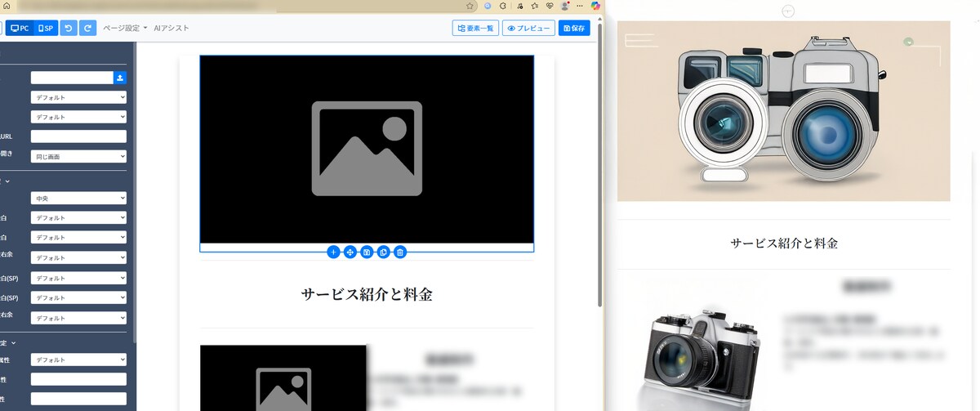Viewport: 980px width, 411px height.
Task: Click the save-element icon under the selected image
Action: coord(367,252)
